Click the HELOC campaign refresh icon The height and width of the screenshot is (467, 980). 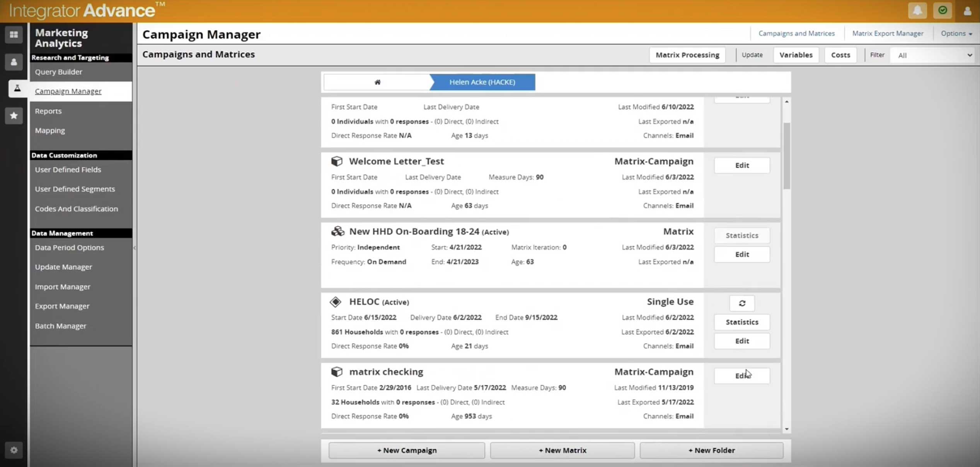(741, 303)
